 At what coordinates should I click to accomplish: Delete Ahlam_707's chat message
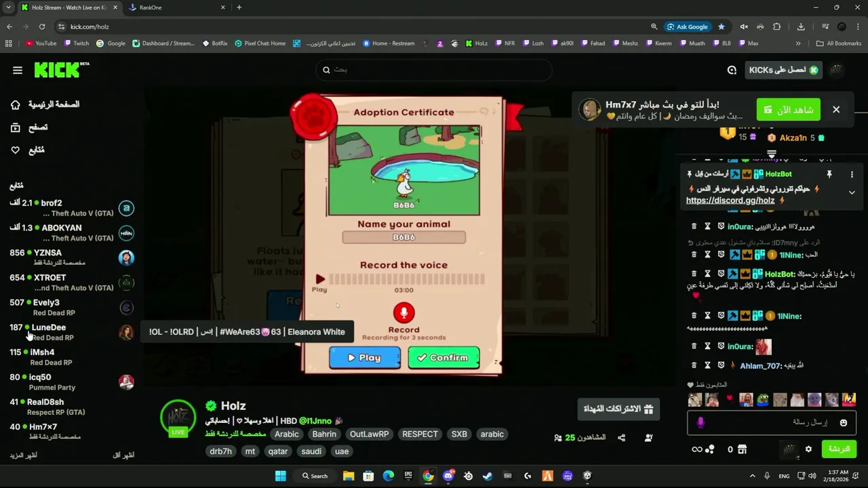[694, 365]
